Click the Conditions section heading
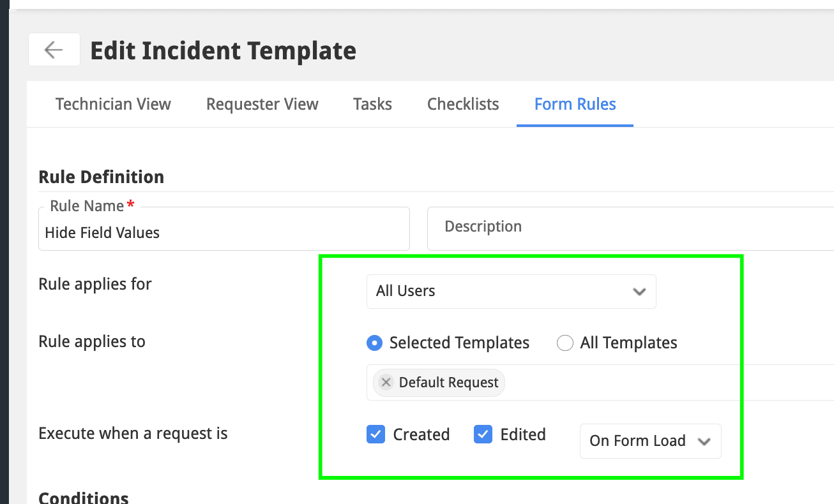 coord(84,497)
